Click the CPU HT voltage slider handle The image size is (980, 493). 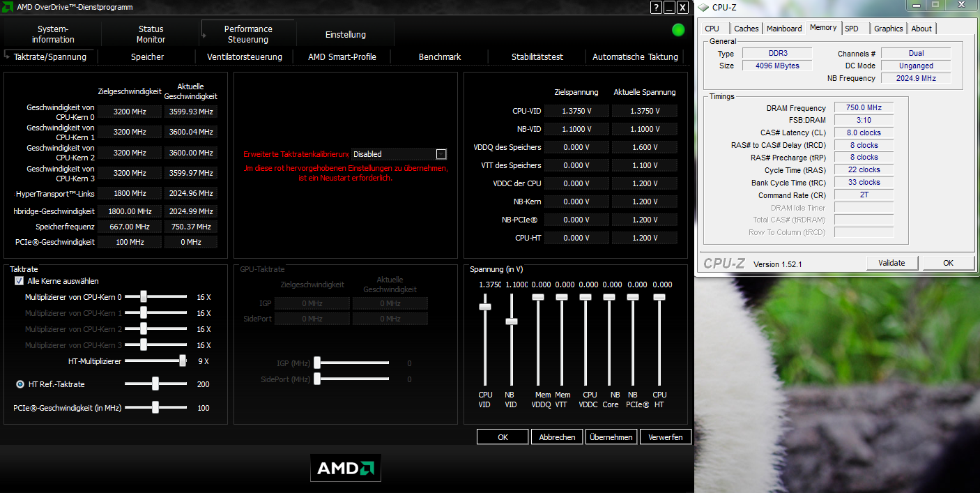point(659,297)
